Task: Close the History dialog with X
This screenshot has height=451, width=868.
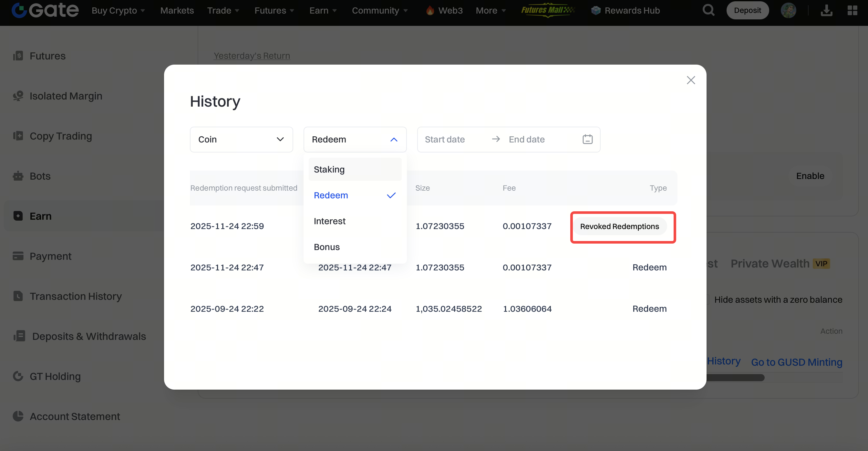Action: point(691,80)
